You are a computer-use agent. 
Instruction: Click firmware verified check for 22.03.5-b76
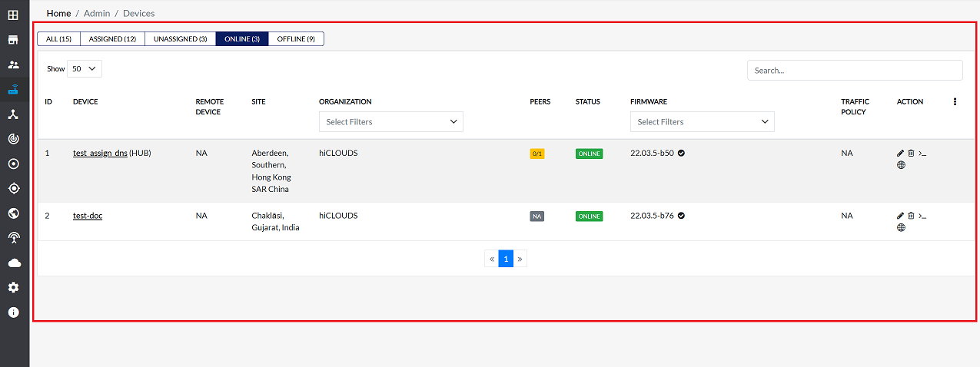pos(682,216)
